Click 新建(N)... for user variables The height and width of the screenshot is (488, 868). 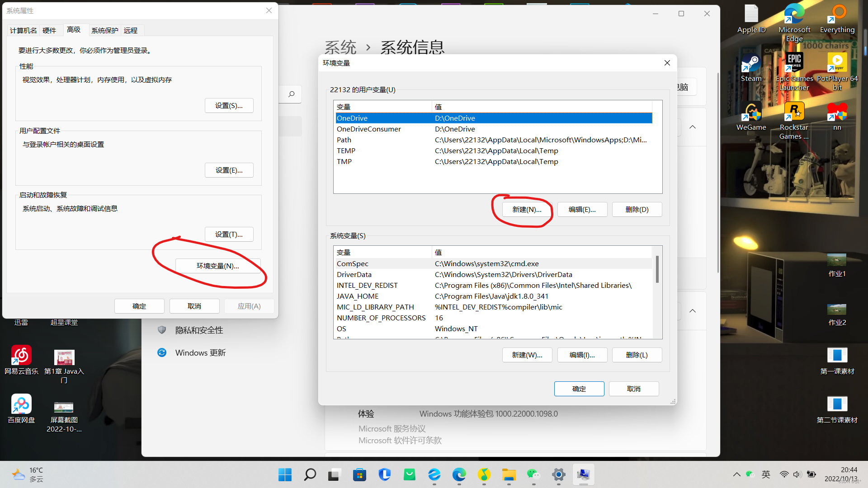point(527,210)
